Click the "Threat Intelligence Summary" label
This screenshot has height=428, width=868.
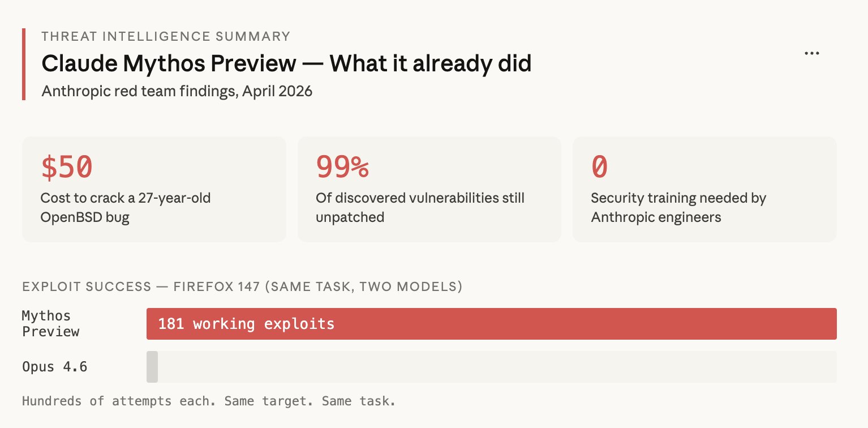coord(166,37)
